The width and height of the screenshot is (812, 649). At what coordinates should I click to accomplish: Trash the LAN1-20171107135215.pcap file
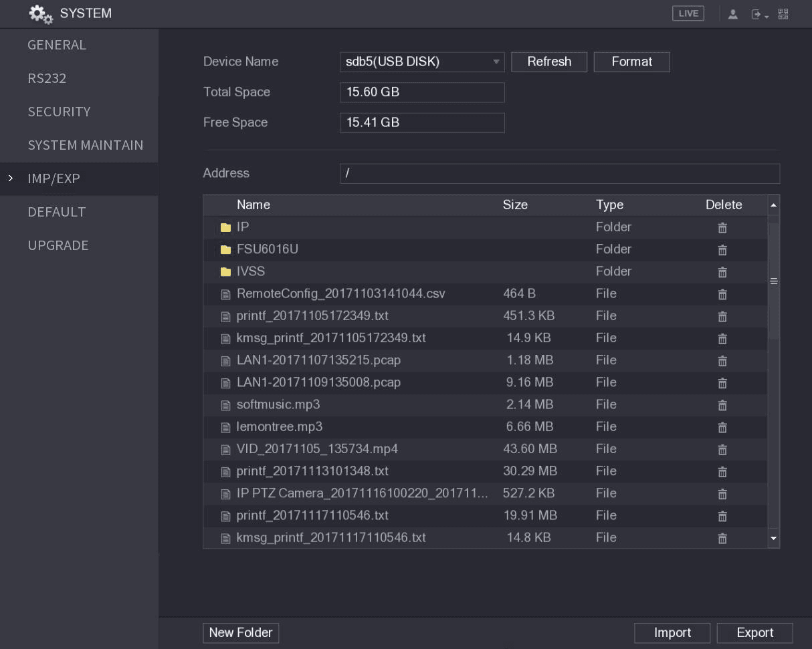point(722,361)
